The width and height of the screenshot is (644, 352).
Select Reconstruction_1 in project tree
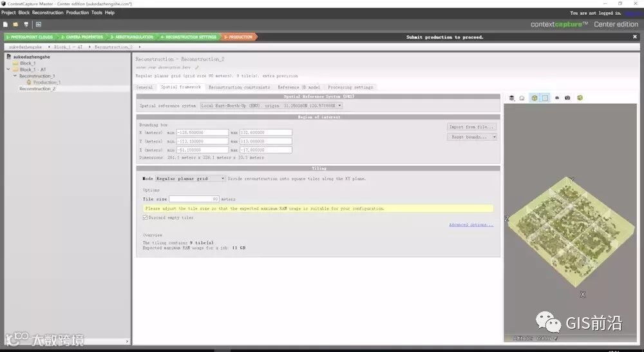pyautogui.click(x=37, y=75)
